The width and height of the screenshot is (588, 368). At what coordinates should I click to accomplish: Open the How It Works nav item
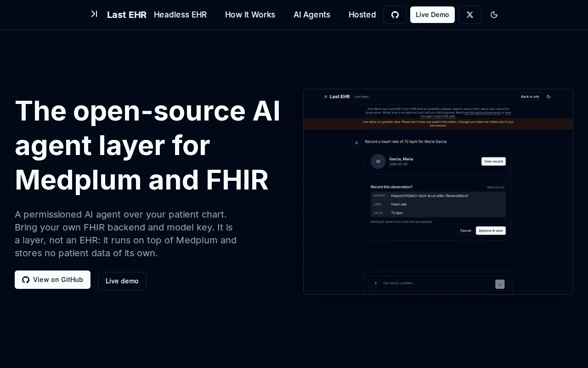pos(250,15)
